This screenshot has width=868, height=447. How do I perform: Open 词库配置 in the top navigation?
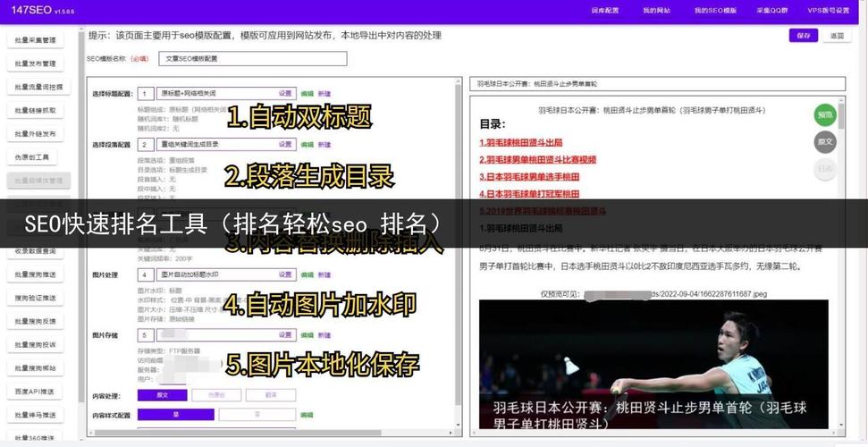pos(605,11)
